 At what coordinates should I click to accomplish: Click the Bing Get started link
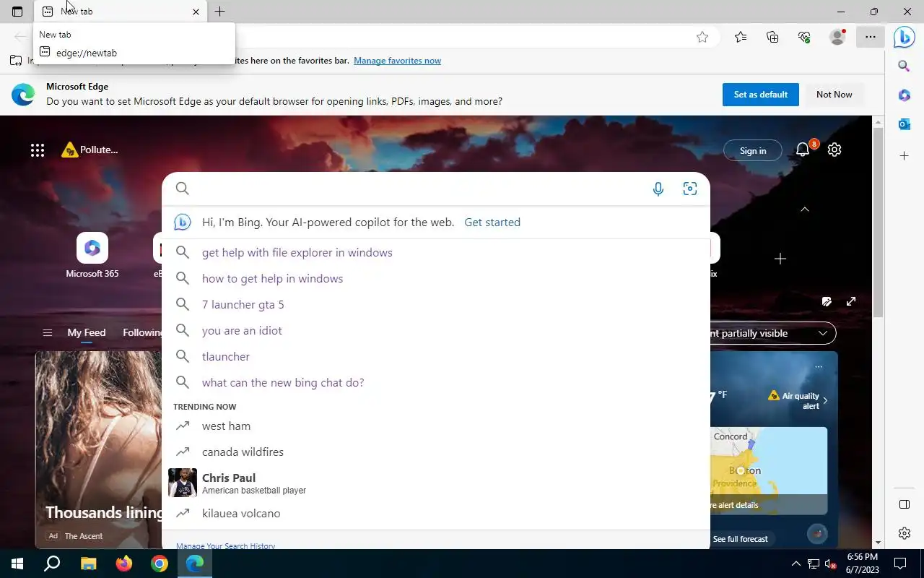coord(492,222)
